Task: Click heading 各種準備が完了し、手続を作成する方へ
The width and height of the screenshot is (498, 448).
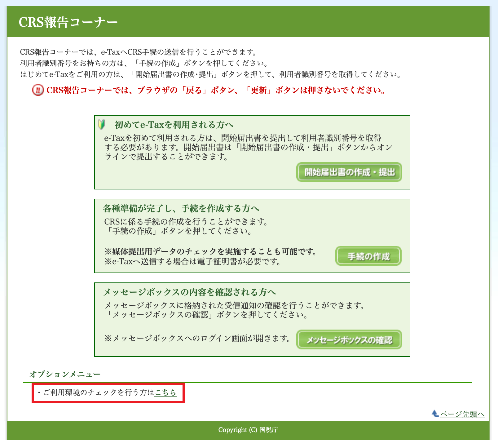Action: (181, 208)
